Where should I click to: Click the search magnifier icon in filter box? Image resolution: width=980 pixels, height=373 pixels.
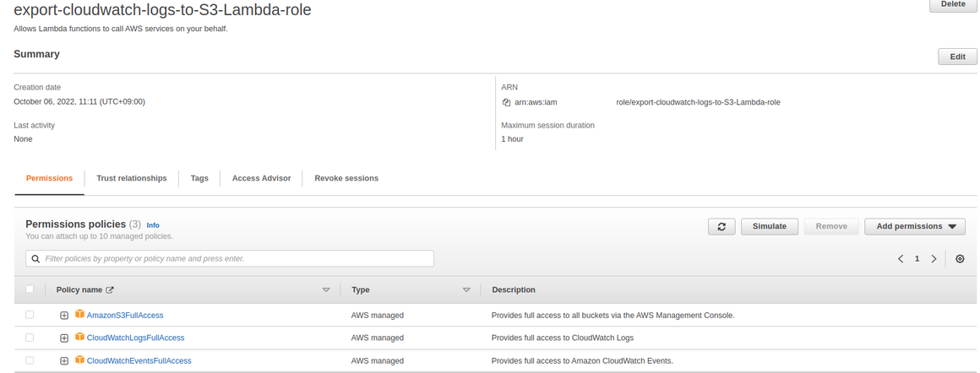click(36, 259)
